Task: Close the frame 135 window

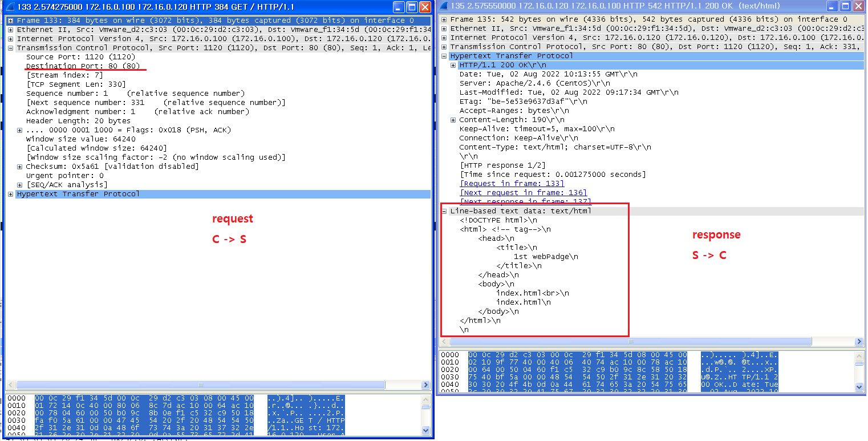Action: pyautogui.click(x=859, y=7)
